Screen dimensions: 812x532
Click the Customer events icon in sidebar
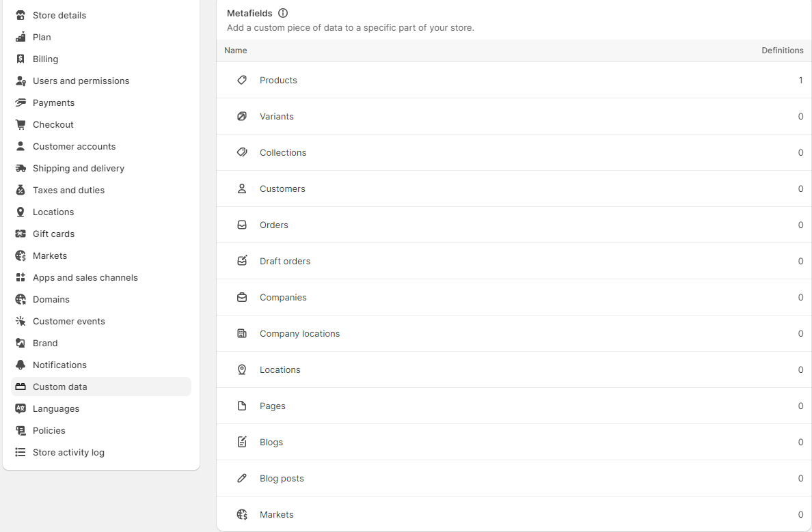point(21,321)
